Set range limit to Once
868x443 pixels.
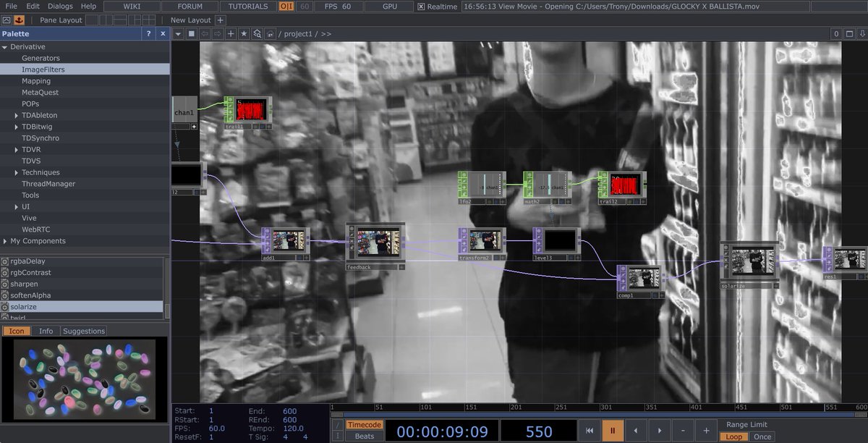coord(762,437)
